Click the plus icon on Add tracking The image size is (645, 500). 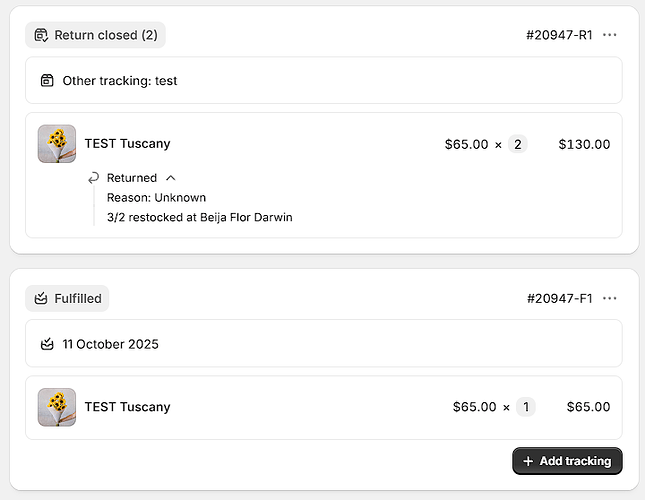tap(528, 461)
